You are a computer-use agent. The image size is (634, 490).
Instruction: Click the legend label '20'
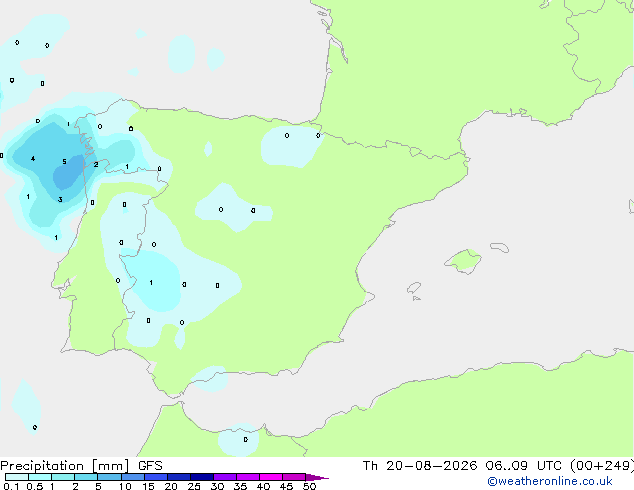click(x=171, y=486)
